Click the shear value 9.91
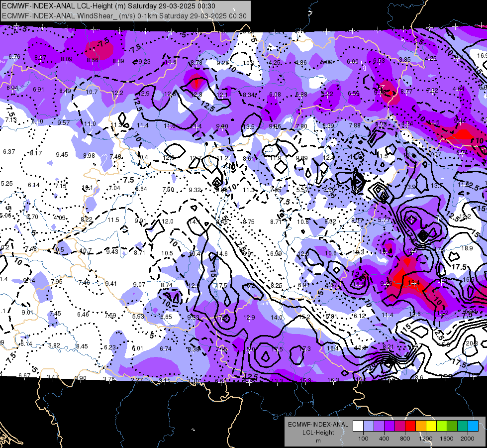The height and width of the screenshot is (448, 487). tap(140, 221)
